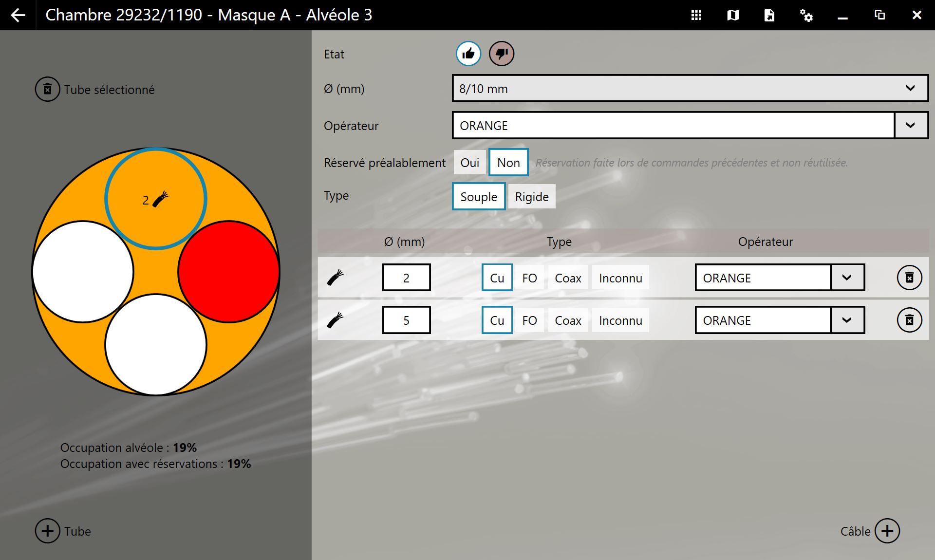
Task: Click cable icon of the 5 mm row
Action: click(x=335, y=320)
